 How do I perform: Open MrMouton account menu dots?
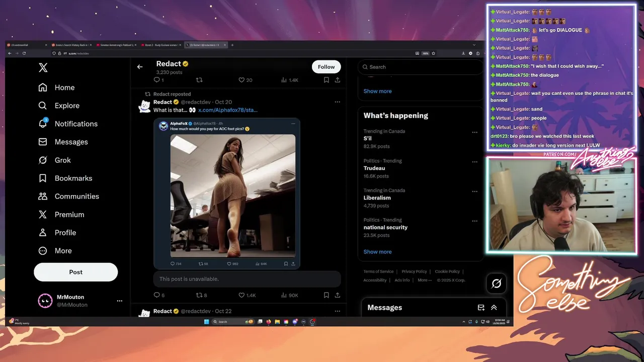[x=120, y=301]
